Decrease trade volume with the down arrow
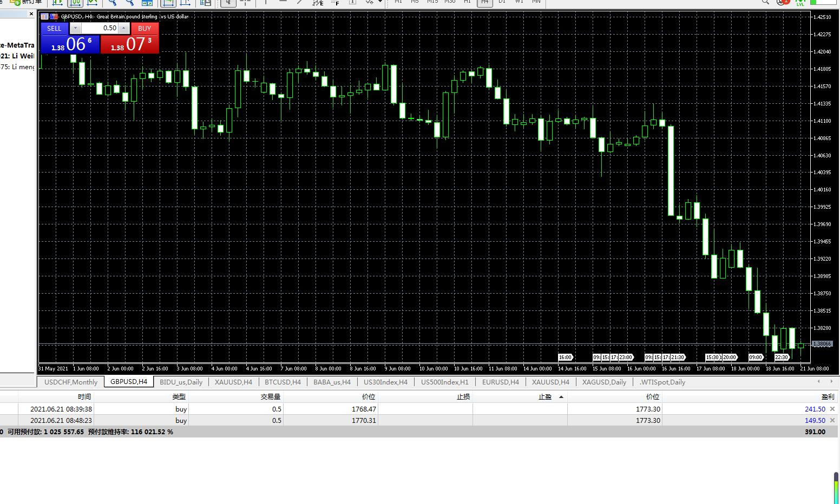 [75, 28]
